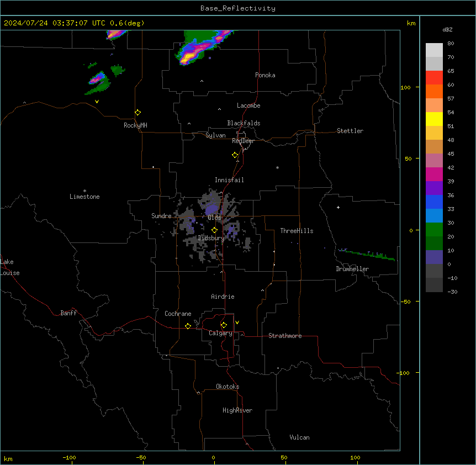Click the RockyMH label
The image size is (476, 465).
(135, 125)
